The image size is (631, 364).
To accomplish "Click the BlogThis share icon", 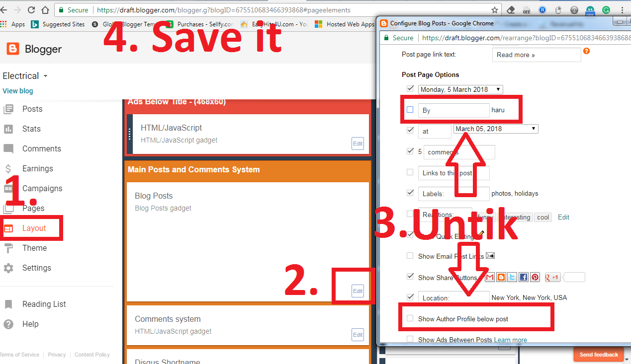I will click(501, 277).
